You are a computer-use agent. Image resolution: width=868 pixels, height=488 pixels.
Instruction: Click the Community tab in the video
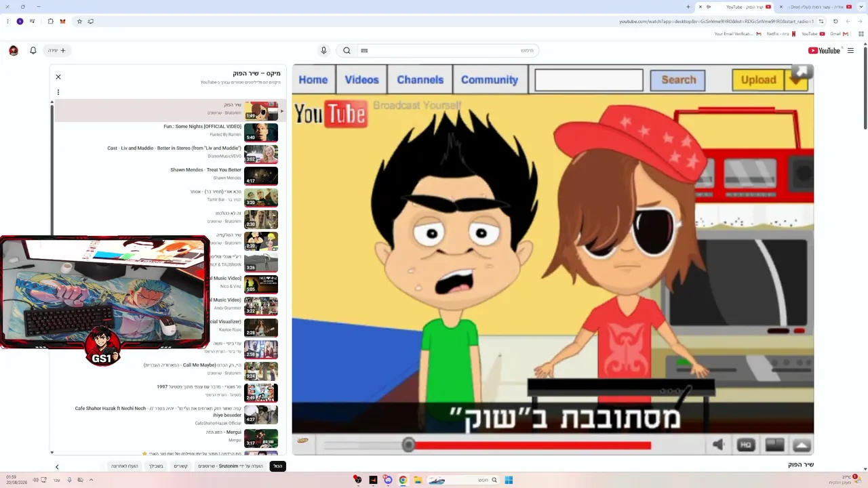(490, 80)
